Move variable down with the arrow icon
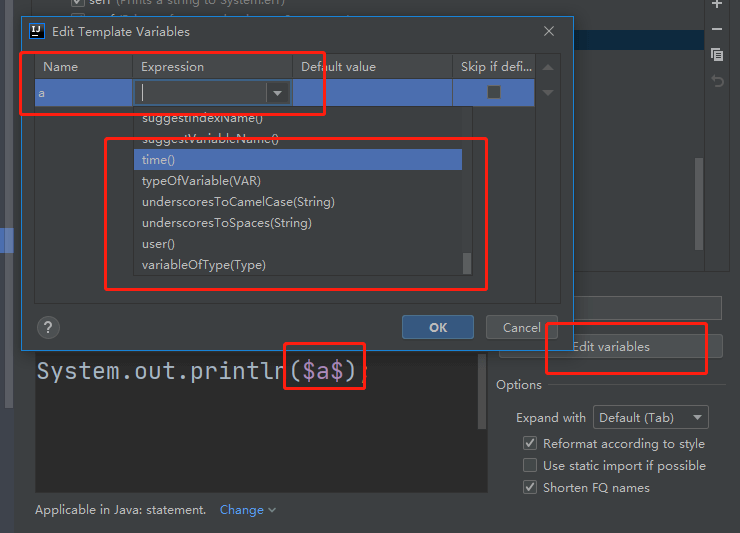Screen dimensions: 740x533 [548, 93]
